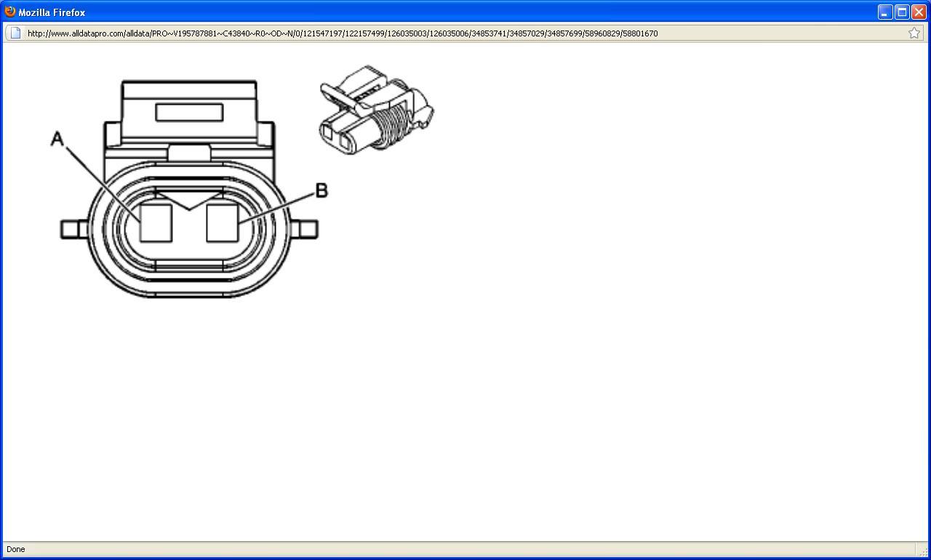Click the Mozilla Firefox title text
The image size is (931, 560).
52,12
